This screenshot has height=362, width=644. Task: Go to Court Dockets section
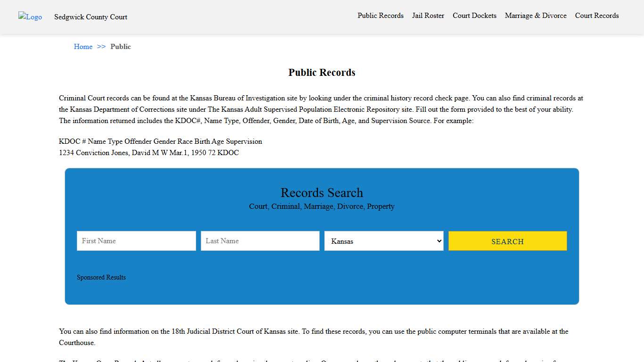coord(474,16)
